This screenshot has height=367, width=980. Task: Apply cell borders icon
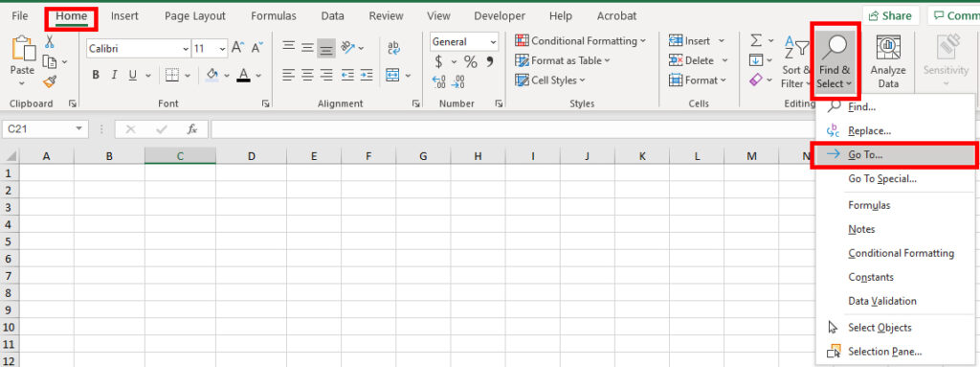(172, 75)
